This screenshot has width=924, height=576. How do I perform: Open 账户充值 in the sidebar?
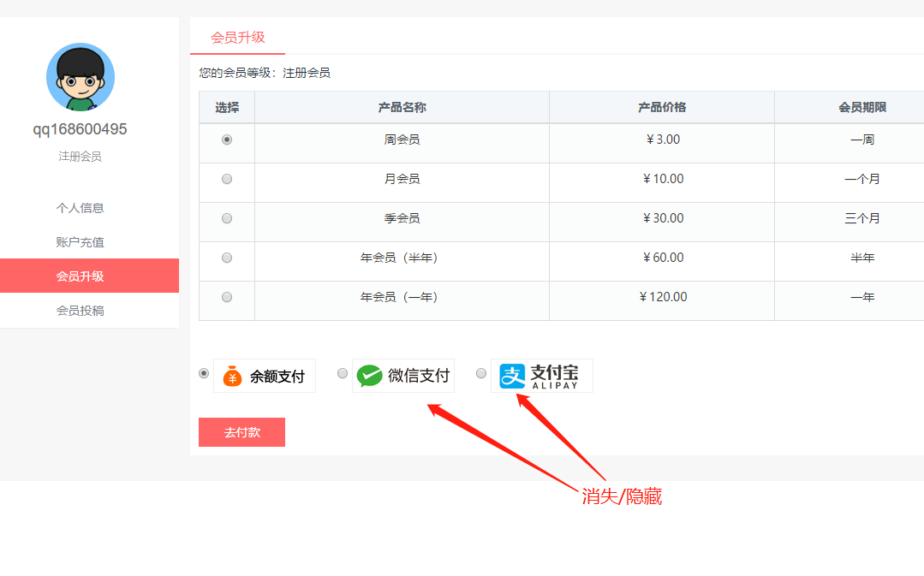(x=80, y=242)
